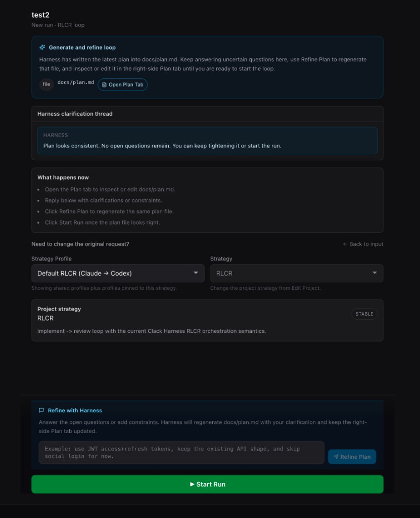
Task: Click the 'Click Refine Plan to regenerate' bullet
Action: [x=109, y=211]
